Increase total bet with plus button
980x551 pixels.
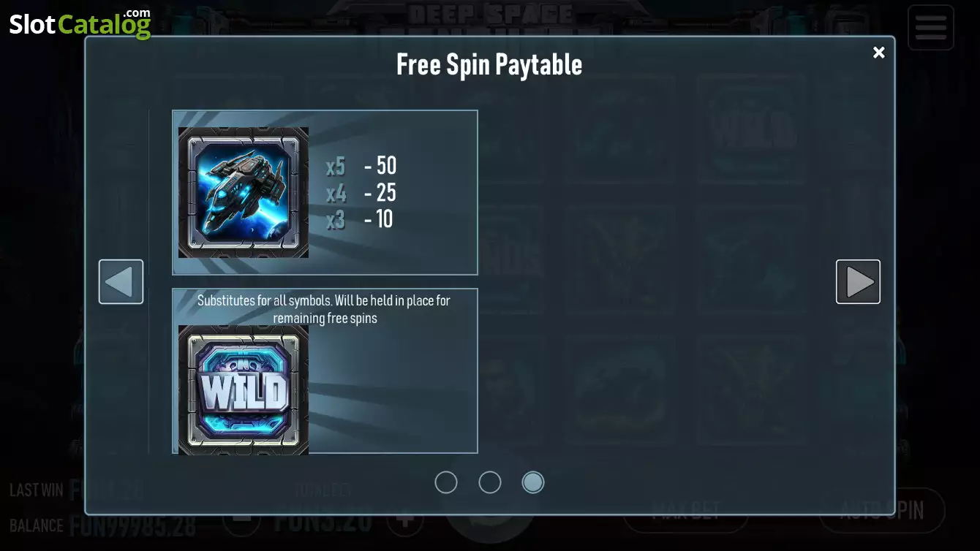tap(405, 520)
